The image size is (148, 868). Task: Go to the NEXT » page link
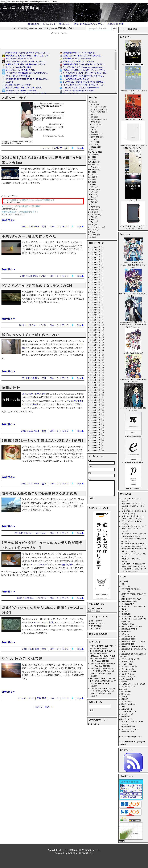(49, 707)
